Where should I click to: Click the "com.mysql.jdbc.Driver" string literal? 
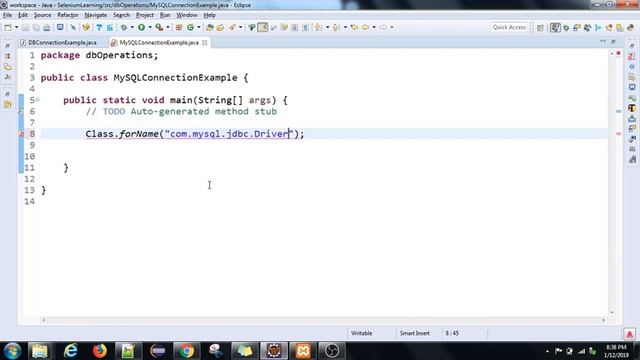(228, 134)
